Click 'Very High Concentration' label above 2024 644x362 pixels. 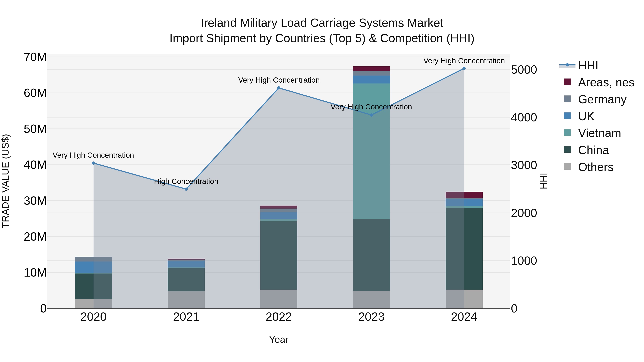click(x=464, y=61)
